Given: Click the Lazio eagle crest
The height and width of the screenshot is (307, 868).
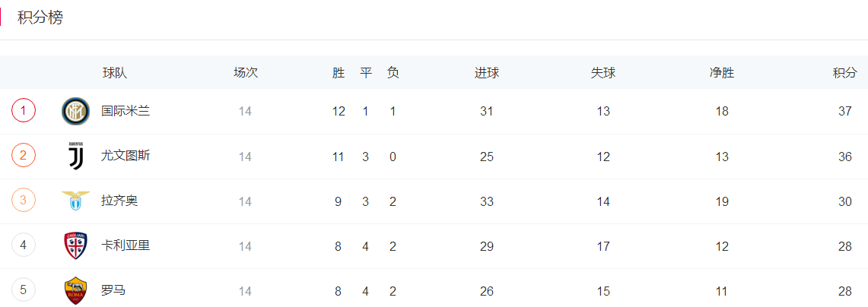Looking at the screenshot, I should (x=75, y=201).
